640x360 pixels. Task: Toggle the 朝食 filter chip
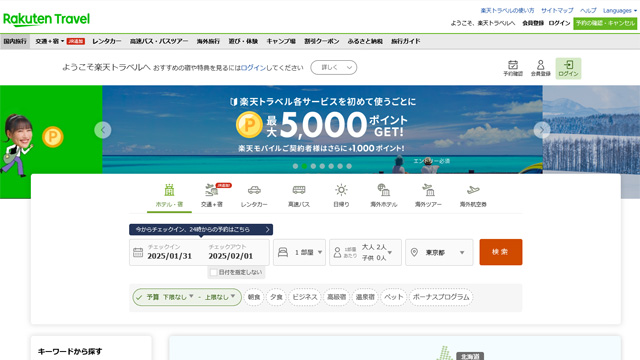[254, 297]
